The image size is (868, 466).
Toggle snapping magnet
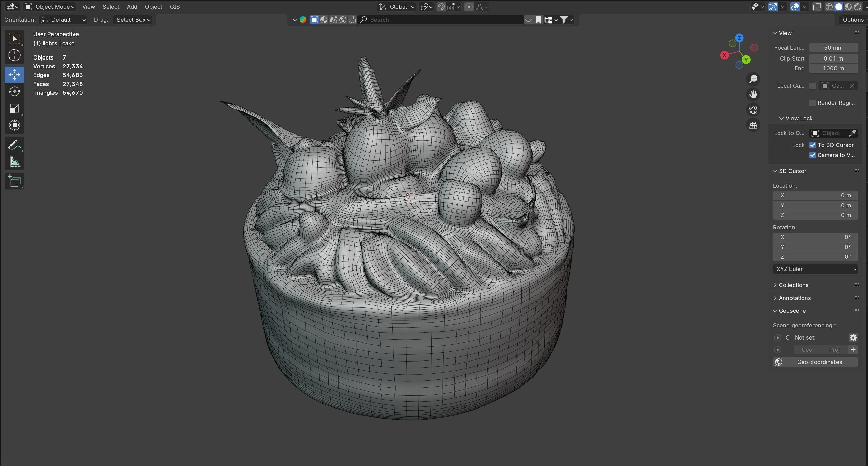coord(441,7)
